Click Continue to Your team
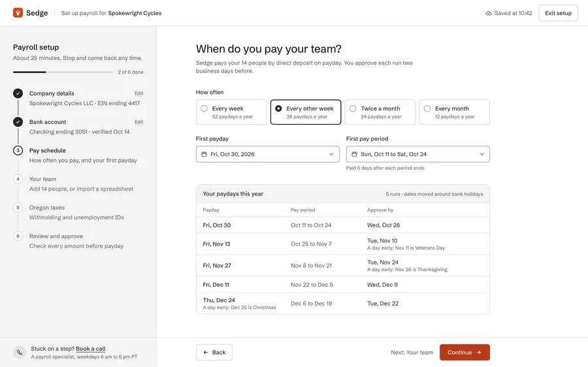 point(465,353)
